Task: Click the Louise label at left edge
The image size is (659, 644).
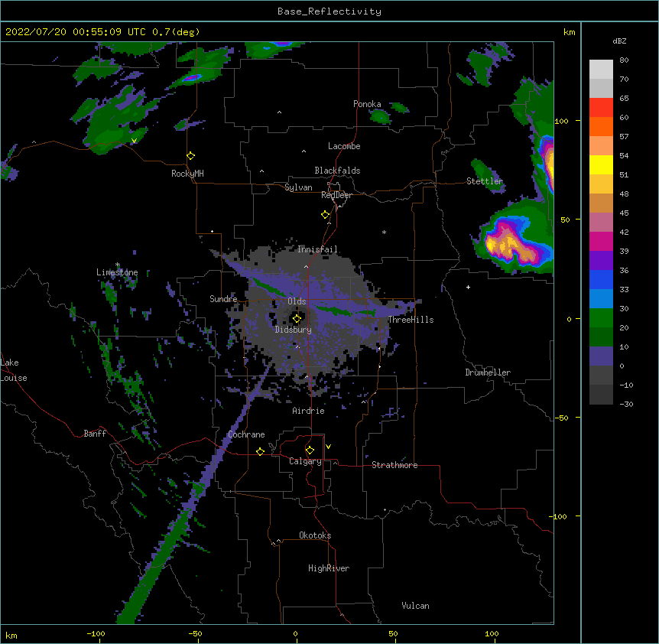Action: [14, 378]
